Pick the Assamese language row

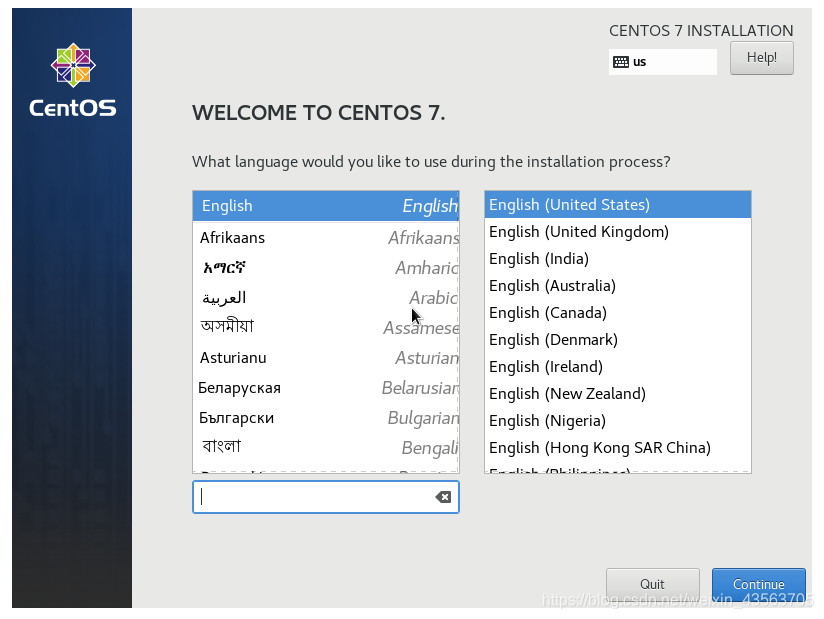[326, 327]
